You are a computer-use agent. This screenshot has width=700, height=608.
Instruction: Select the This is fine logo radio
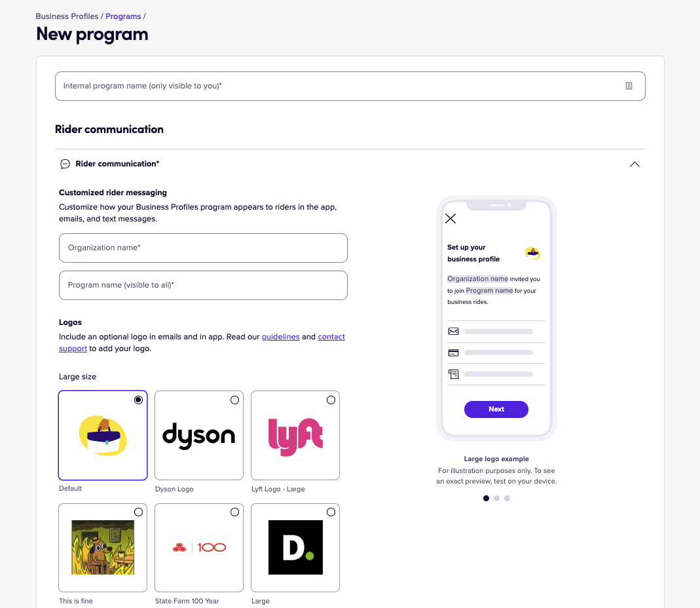[x=138, y=512]
